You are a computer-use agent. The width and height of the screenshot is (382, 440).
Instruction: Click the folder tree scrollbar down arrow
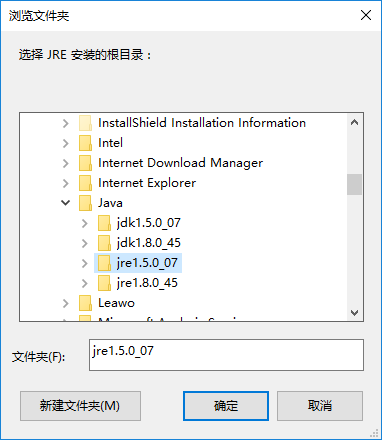pyautogui.click(x=354, y=313)
